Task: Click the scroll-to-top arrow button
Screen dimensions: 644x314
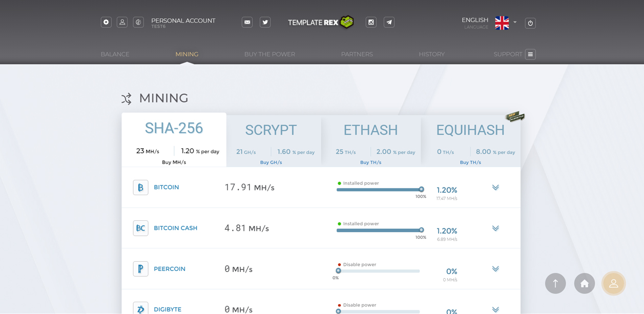Action: click(555, 283)
